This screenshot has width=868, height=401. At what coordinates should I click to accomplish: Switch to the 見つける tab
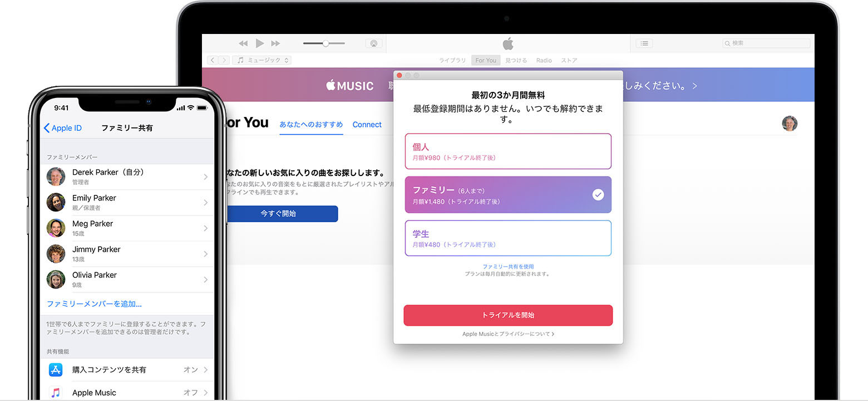tap(516, 60)
